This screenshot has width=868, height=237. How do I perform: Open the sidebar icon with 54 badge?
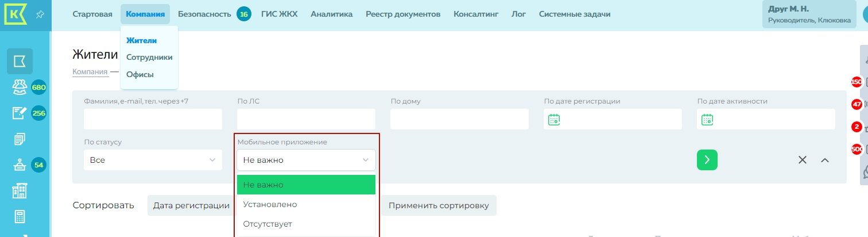pos(20,166)
